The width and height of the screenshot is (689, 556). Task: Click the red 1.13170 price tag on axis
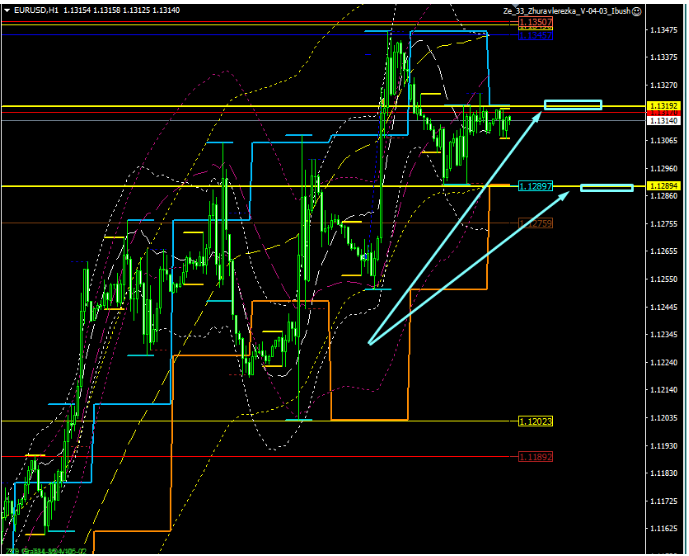point(664,113)
